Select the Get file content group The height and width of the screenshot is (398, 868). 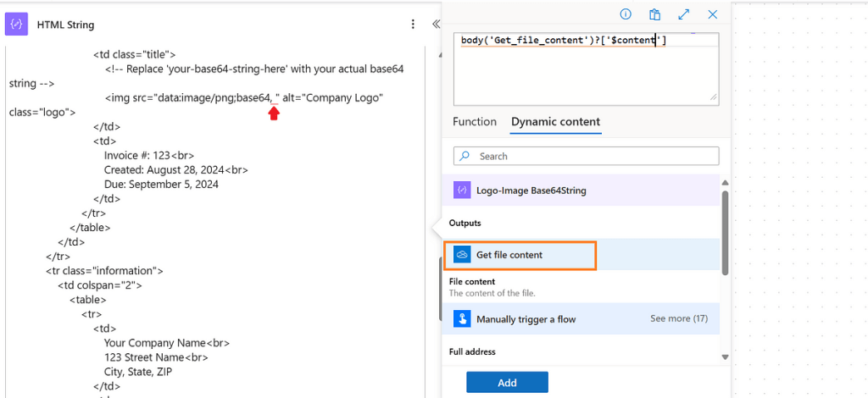581,254
